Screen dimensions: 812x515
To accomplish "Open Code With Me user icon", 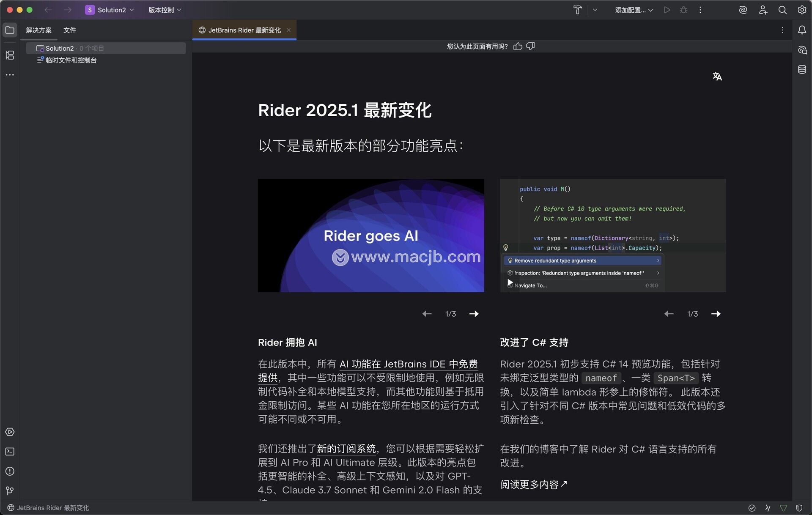I will pos(763,10).
